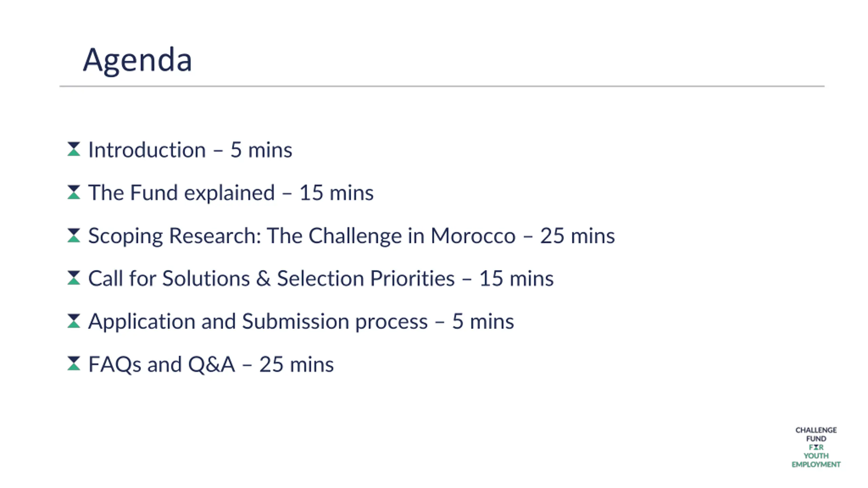868x488 pixels.
Task: Select the Agenda slide title
Action: (x=137, y=60)
